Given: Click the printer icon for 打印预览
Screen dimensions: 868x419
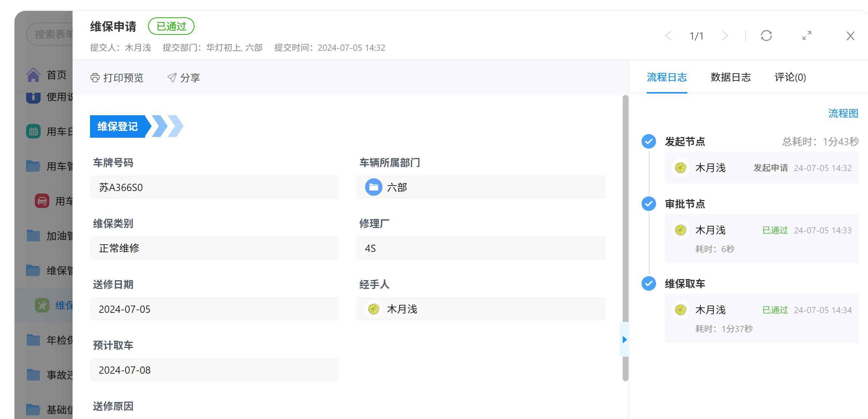Looking at the screenshot, I should (95, 78).
